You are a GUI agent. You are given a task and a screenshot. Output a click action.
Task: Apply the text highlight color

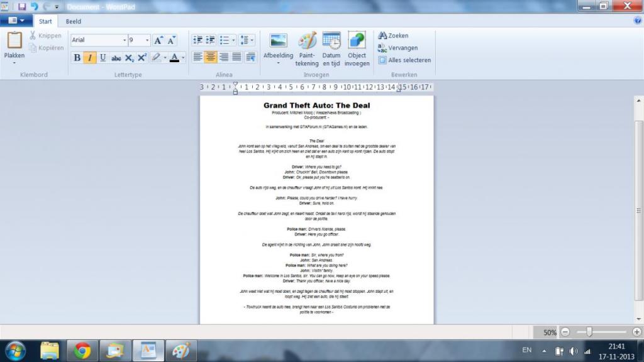pyautogui.click(x=156, y=58)
